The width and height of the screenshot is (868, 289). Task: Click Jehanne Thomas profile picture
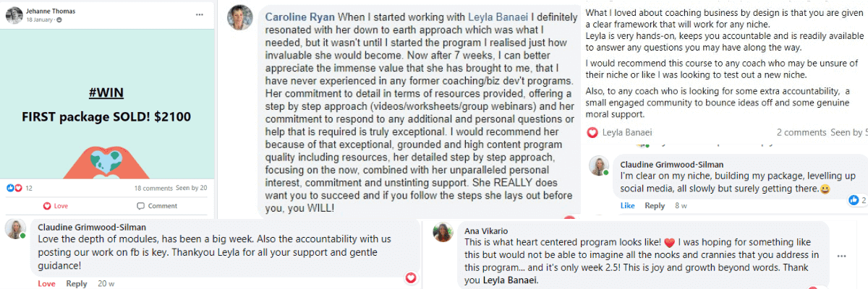click(14, 15)
